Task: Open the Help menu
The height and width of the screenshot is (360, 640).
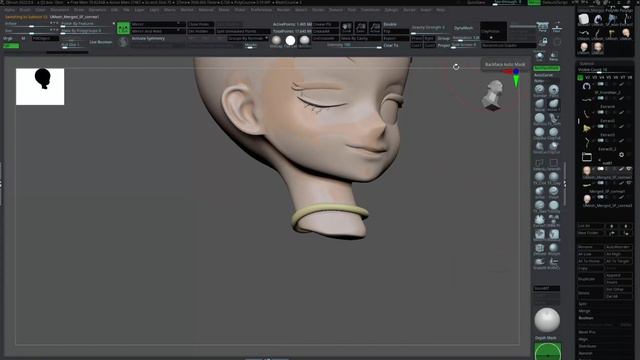Action: coord(440,10)
